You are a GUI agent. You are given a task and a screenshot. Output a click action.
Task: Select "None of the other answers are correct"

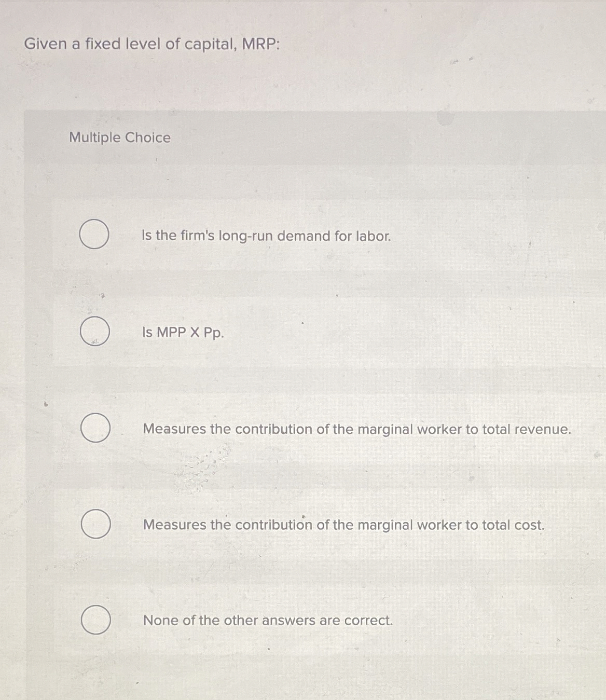point(94,621)
